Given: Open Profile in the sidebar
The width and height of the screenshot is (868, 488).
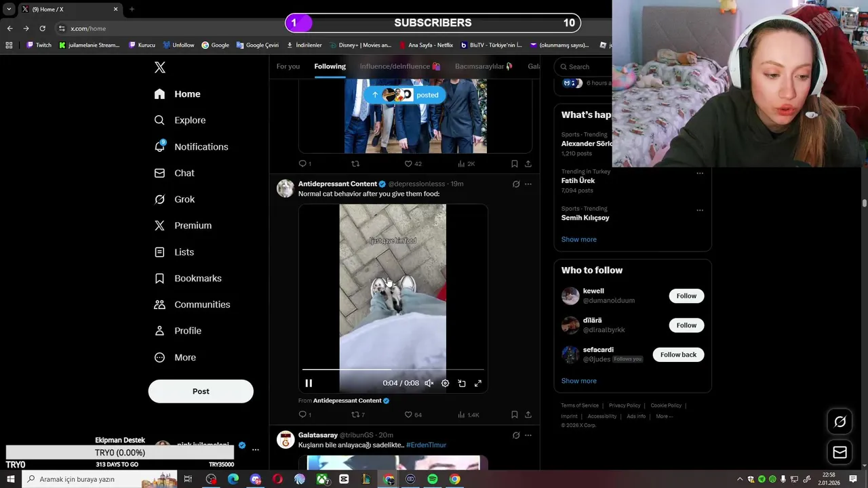Looking at the screenshot, I should pos(178,331).
